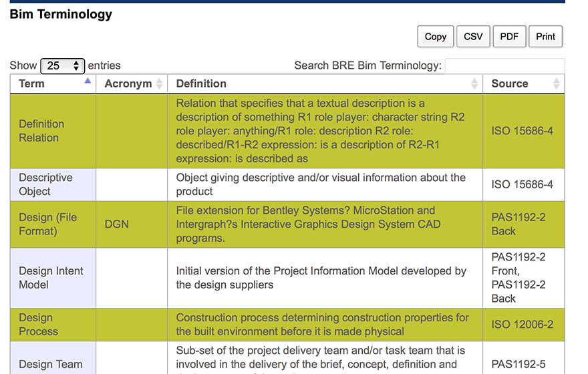588x374 pixels.
Task: Open the Show entries dropdown
Action: 62,65
